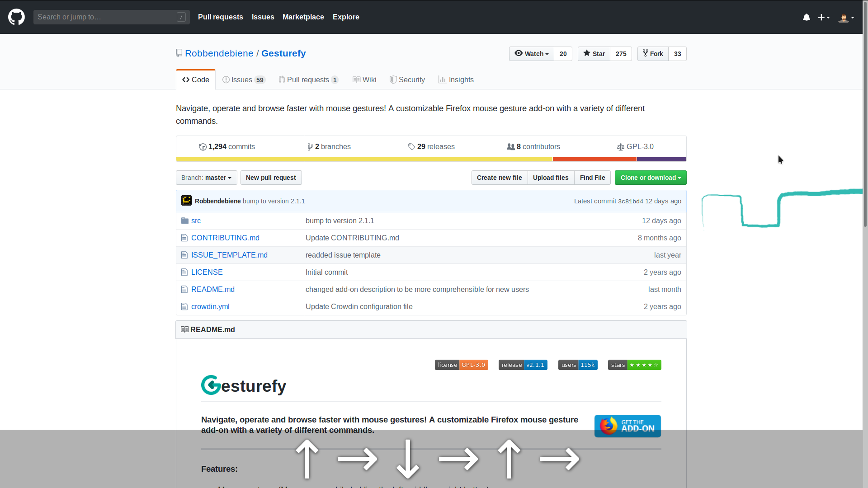
Task: Click the file icon next to CONTRIBUTING.md
Action: coord(184,238)
